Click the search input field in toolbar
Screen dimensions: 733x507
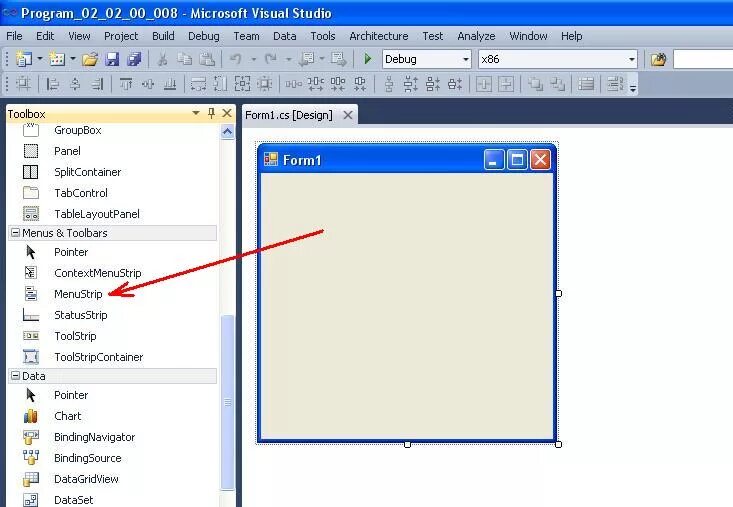[x=703, y=59]
